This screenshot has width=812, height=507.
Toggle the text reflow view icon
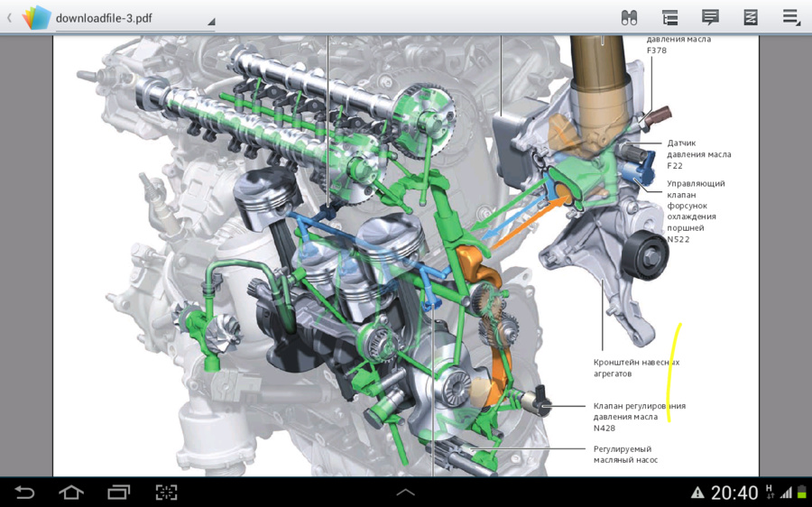click(x=751, y=18)
